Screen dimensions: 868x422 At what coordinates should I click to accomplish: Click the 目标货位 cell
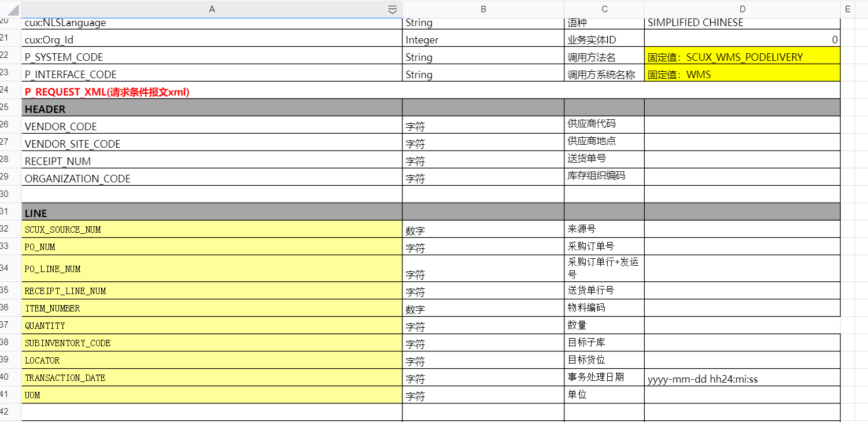pyautogui.click(x=604, y=360)
